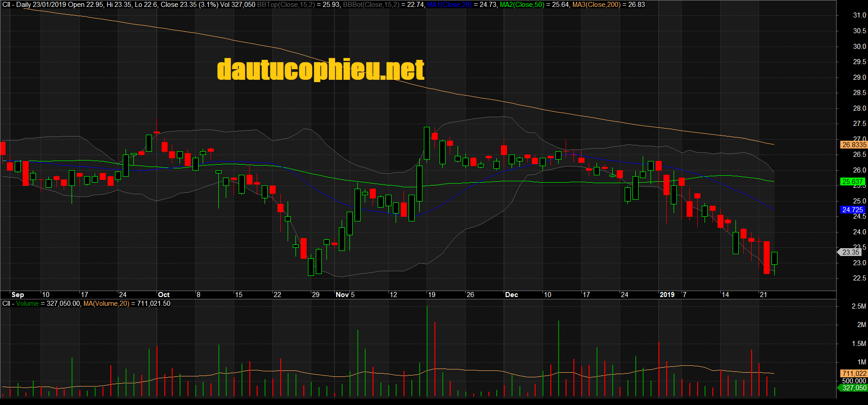The image size is (868, 405).
Task: Click the 'MA1(Close,20)' indicator label
Action: tap(450, 5)
